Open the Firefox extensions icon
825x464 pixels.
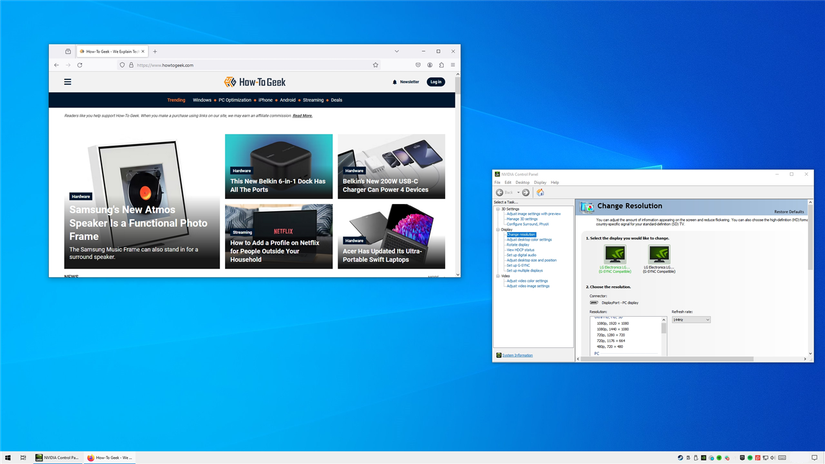(x=441, y=65)
